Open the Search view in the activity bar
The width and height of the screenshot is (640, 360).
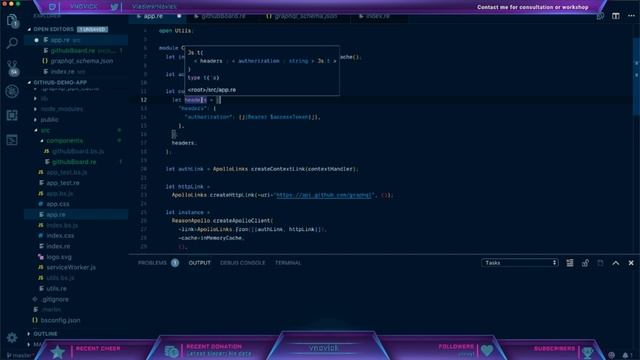click(12, 43)
